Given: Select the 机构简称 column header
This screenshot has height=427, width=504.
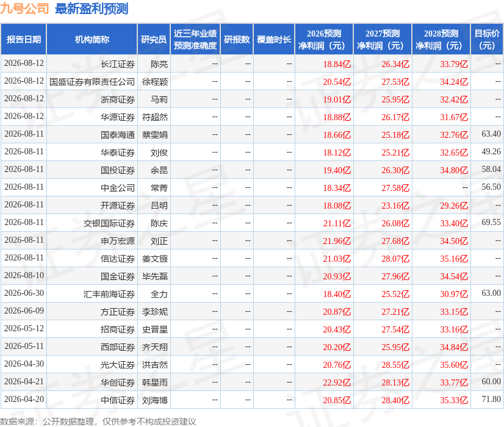Looking at the screenshot, I should pyautogui.click(x=92, y=39).
